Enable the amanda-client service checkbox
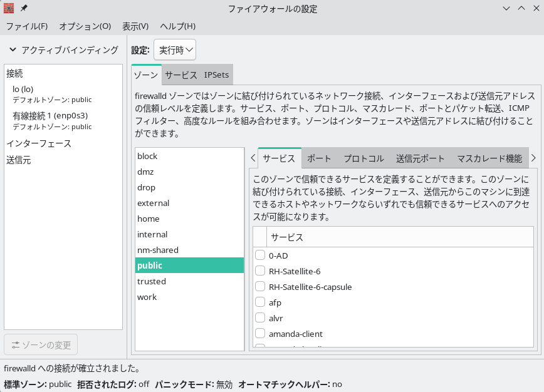Viewport: 544px width, 392px height. [x=260, y=334]
